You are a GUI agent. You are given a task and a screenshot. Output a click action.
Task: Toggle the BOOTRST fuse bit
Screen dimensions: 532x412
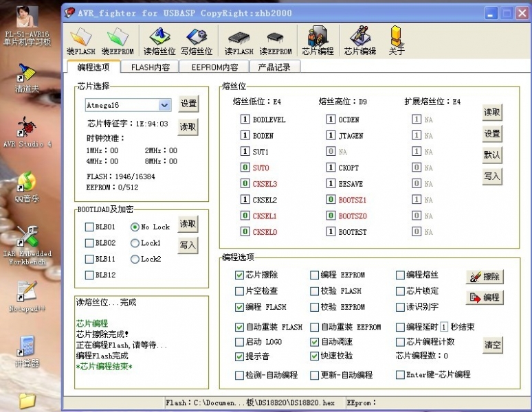click(331, 232)
